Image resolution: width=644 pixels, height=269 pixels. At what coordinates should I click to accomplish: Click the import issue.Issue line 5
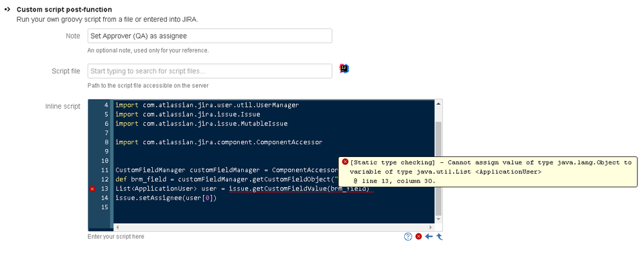[x=188, y=115]
